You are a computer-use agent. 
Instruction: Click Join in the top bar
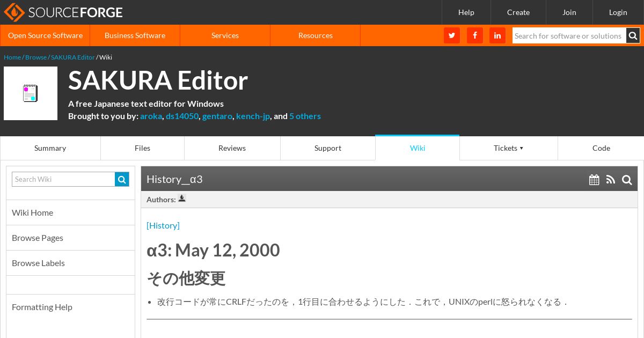pos(569,12)
